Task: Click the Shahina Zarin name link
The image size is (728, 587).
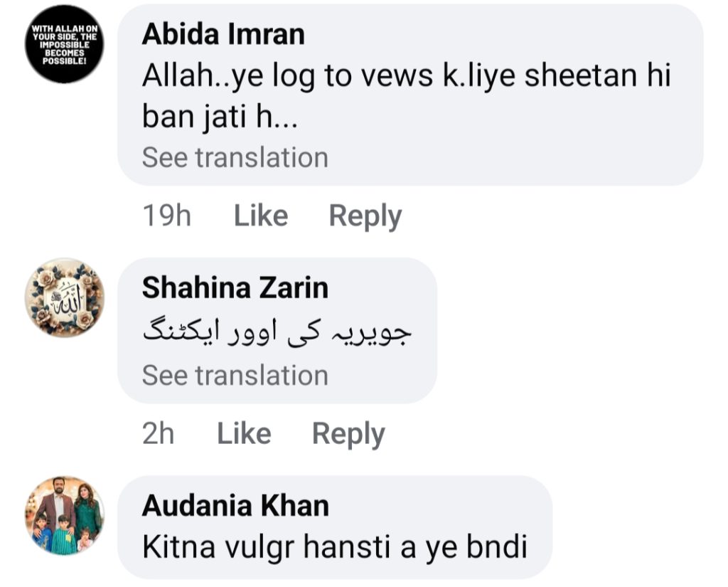Action: coord(235,288)
